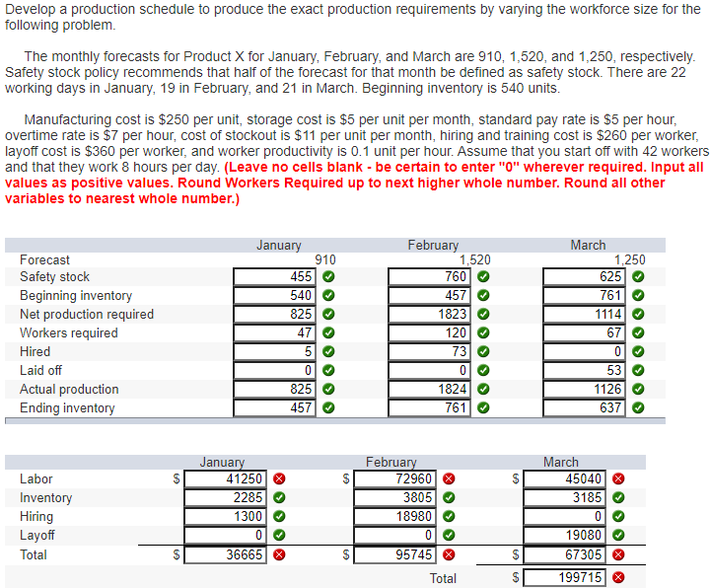Click red X icon beside January Labor
710x588 pixels.
(x=279, y=478)
